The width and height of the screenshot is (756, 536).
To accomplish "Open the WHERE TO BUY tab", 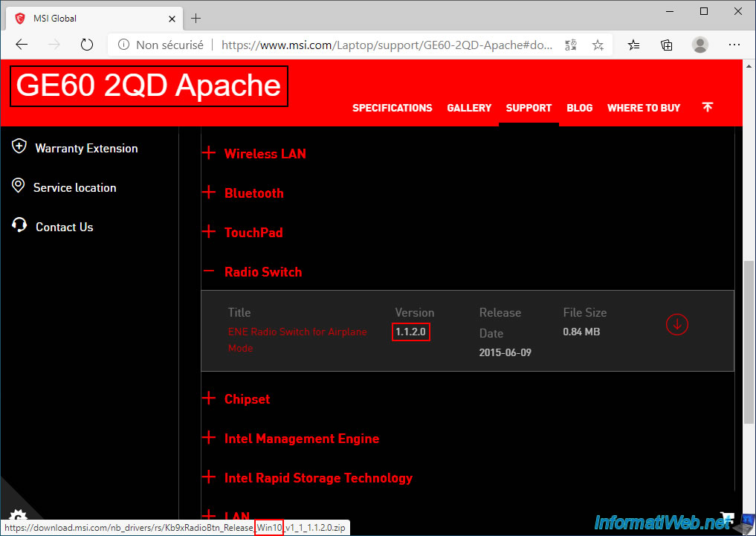I will pyautogui.click(x=644, y=108).
